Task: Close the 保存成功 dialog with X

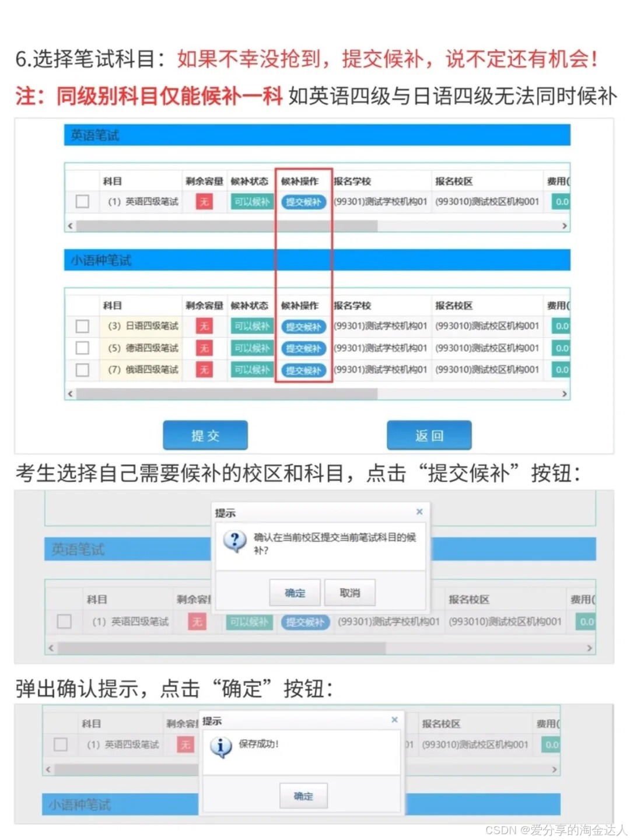Action: pos(395,719)
